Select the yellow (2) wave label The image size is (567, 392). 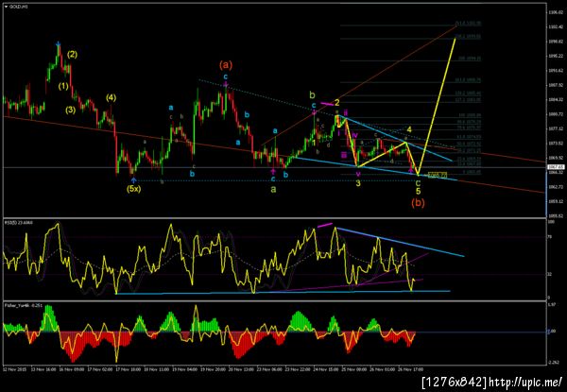72,55
